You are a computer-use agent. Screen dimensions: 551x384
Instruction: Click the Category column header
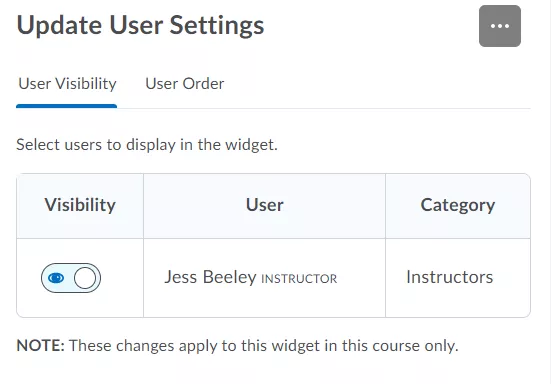tap(458, 205)
